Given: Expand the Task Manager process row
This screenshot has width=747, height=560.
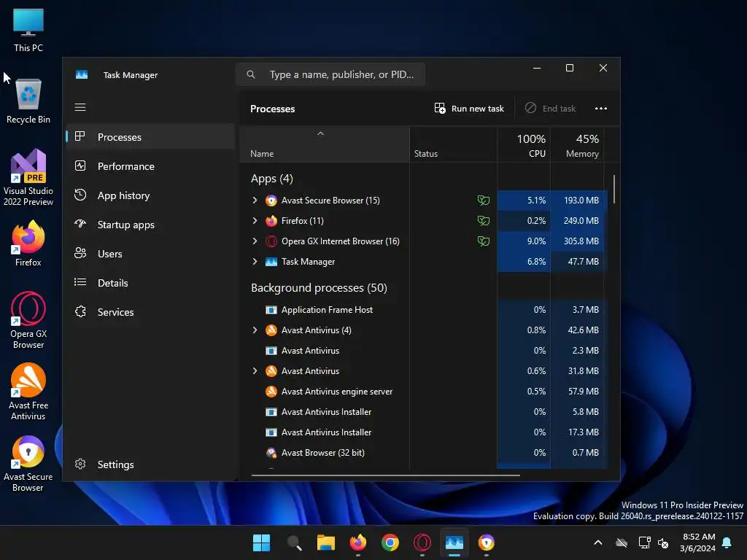Looking at the screenshot, I should (255, 262).
